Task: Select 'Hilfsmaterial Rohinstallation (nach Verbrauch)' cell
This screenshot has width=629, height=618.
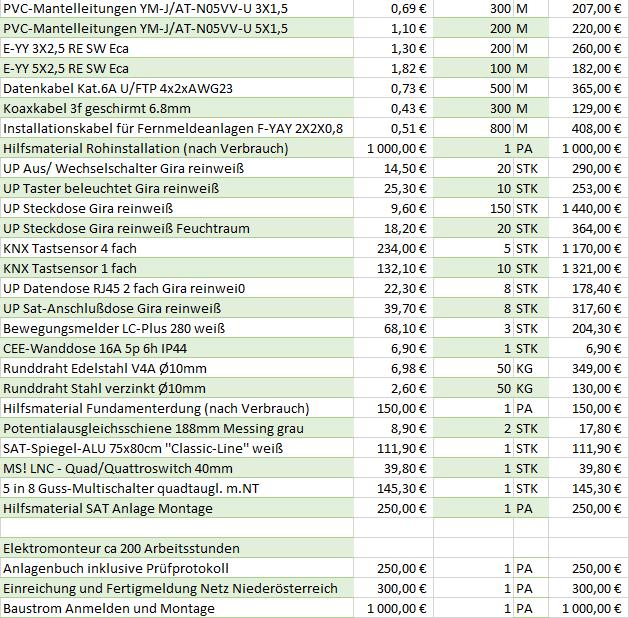Action: (177, 149)
